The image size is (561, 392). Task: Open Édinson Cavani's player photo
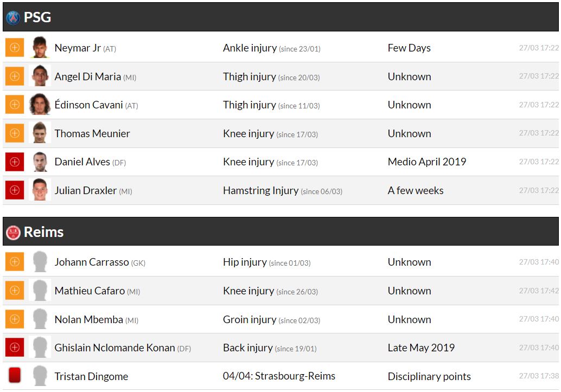pos(40,105)
